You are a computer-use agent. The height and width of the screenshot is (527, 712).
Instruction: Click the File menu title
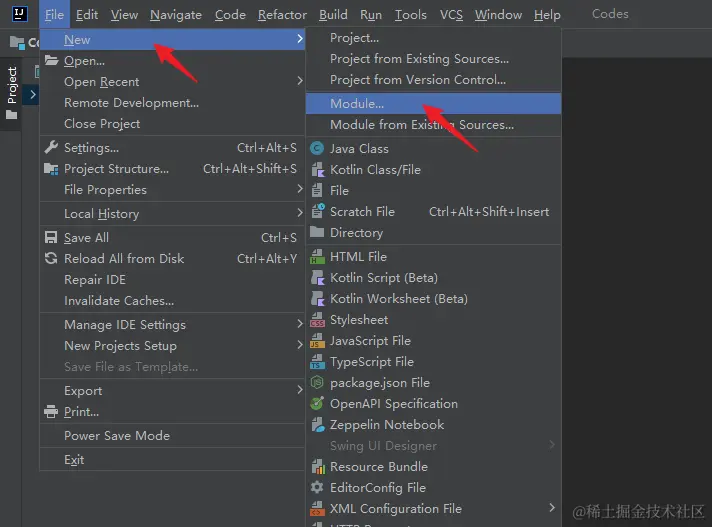54,15
